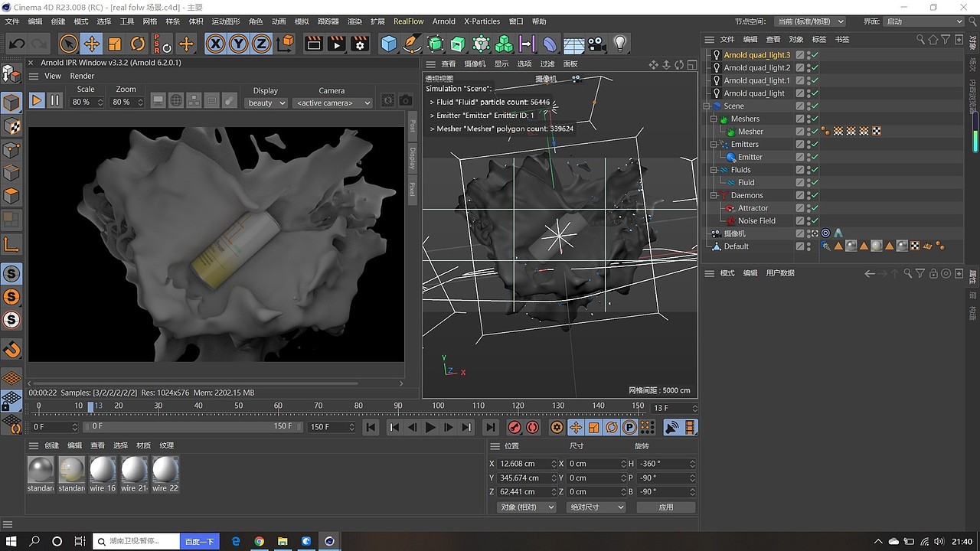Toggle the Fluid enable checkmark
This screenshot has width=980, height=551.
click(x=815, y=183)
